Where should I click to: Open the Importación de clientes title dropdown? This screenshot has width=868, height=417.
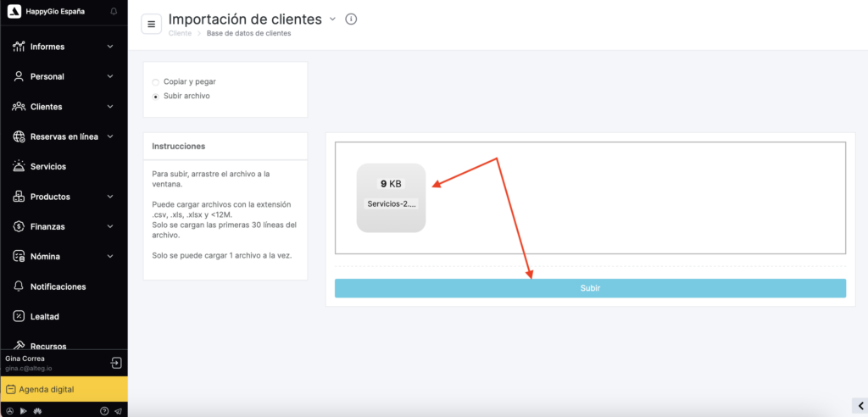[x=332, y=19]
